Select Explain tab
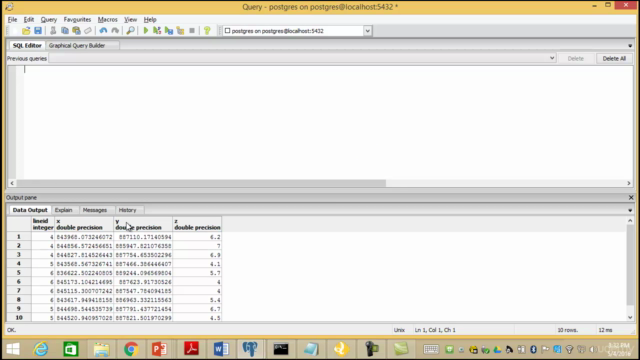The image size is (640, 360). point(63,210)
